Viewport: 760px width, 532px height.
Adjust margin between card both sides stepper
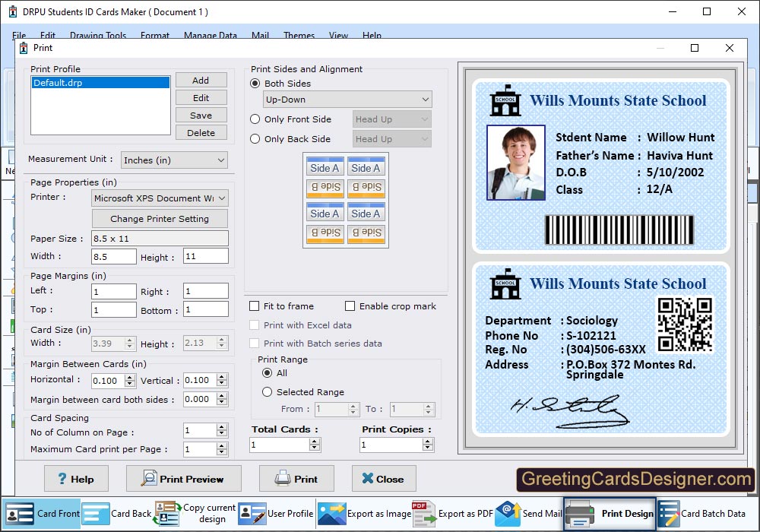click(x=222, y=399)
